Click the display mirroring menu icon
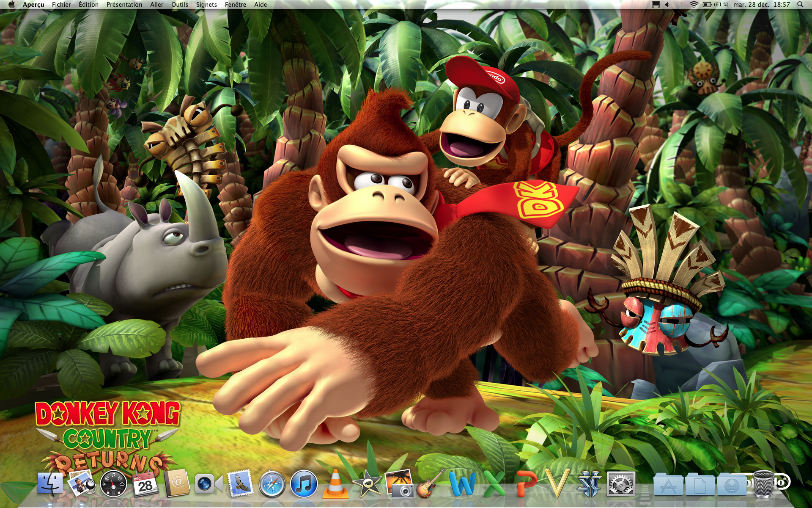The image size is (812, 508). (x=656, y=5)
